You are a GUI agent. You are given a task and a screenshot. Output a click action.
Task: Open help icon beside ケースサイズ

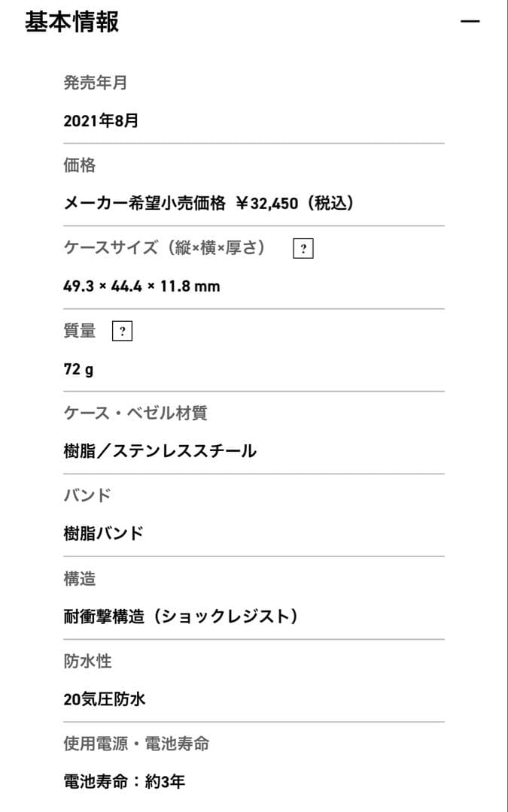(x=303, y=249)
